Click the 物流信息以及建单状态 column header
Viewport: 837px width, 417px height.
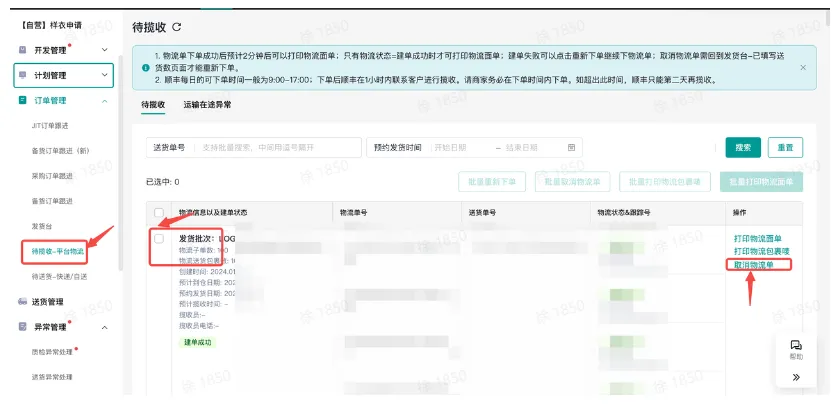(212, 213)
